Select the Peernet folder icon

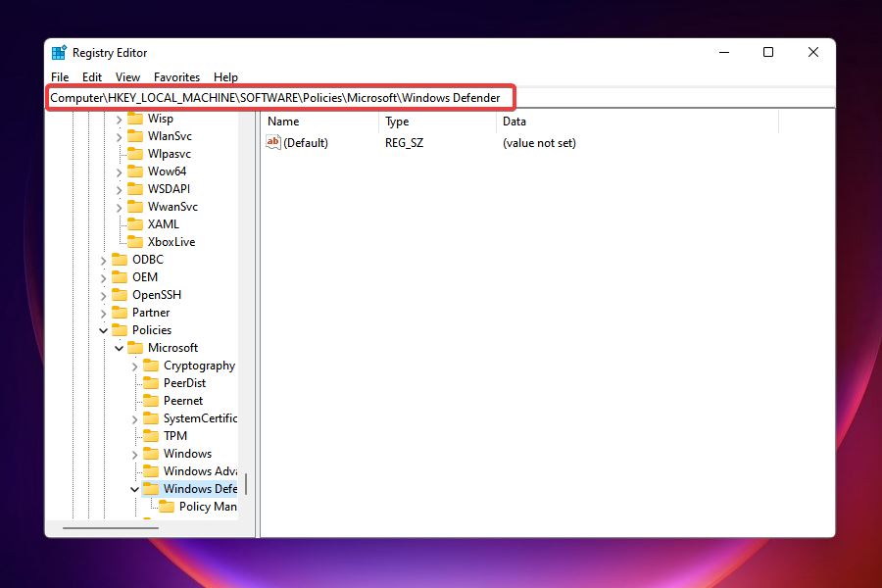click(152, 400)
